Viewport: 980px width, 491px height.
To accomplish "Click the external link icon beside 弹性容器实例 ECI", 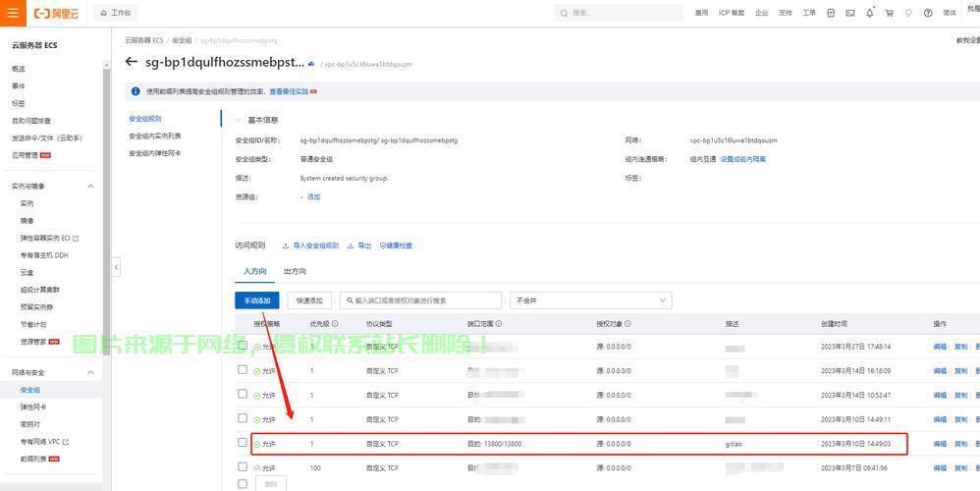I will (77, 238).
